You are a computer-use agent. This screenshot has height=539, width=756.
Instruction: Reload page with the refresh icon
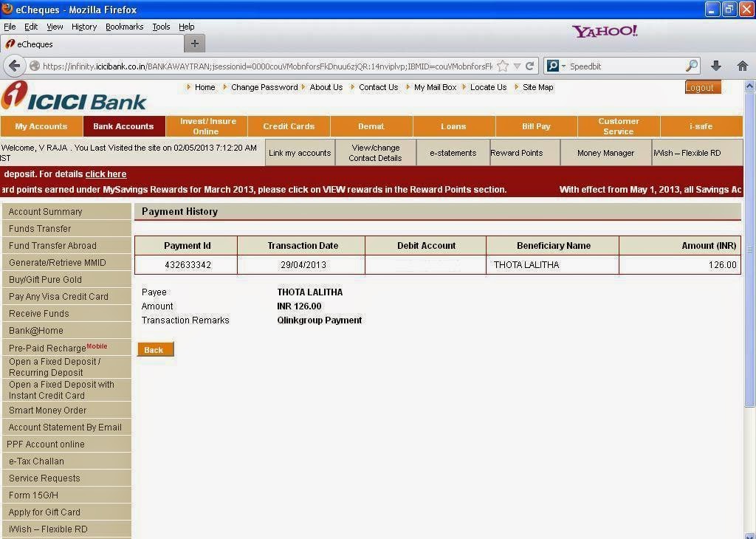[x=529, y=66]
